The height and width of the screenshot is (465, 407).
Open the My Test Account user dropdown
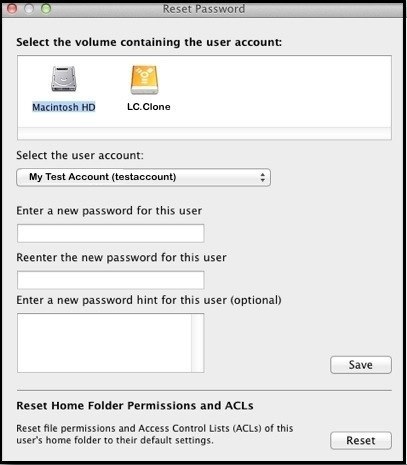click(x=143, y=177)
